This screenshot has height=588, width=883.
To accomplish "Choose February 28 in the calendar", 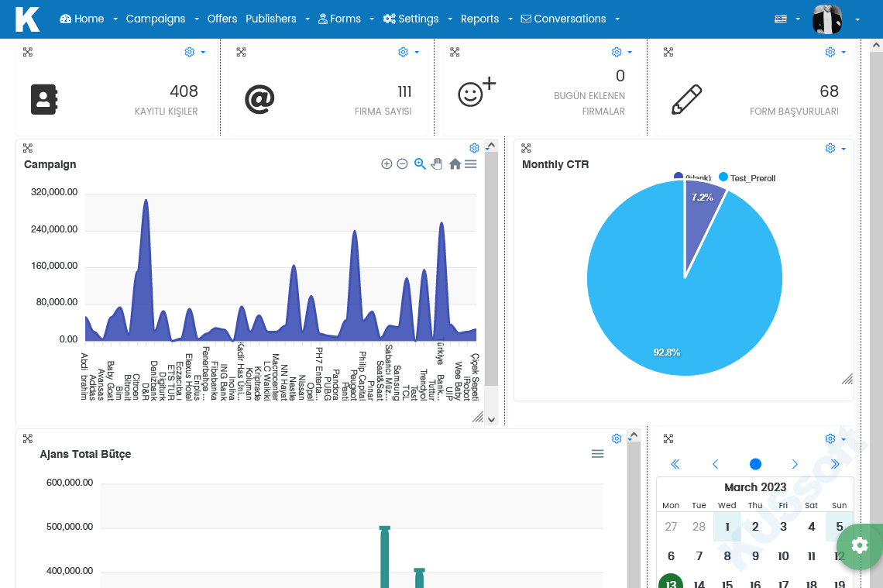I will point(699,527).
